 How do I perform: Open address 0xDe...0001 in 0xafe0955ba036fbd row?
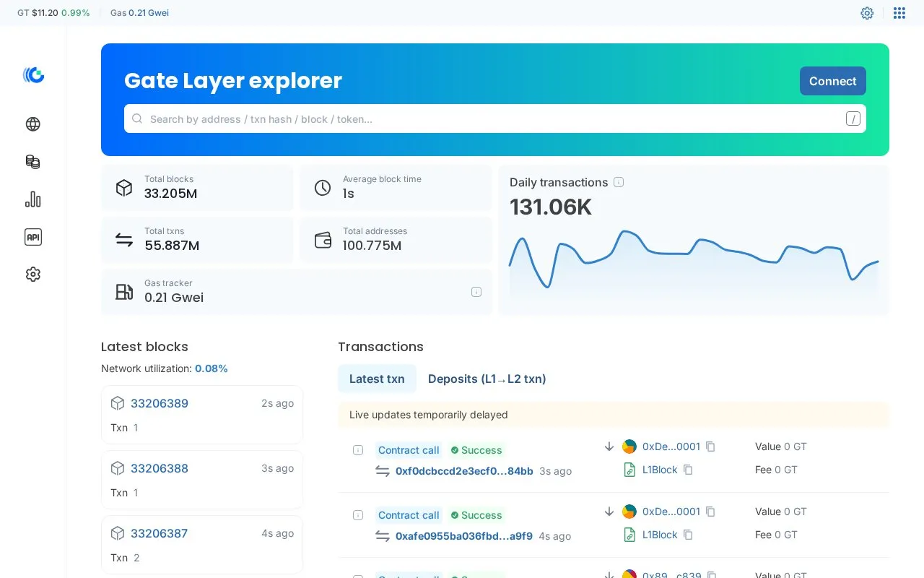671,512
